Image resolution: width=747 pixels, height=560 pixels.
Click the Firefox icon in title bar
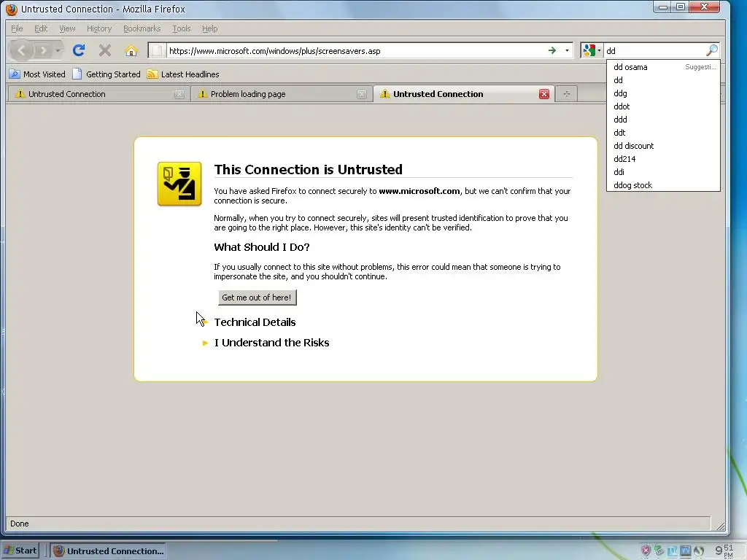point(12,9)
